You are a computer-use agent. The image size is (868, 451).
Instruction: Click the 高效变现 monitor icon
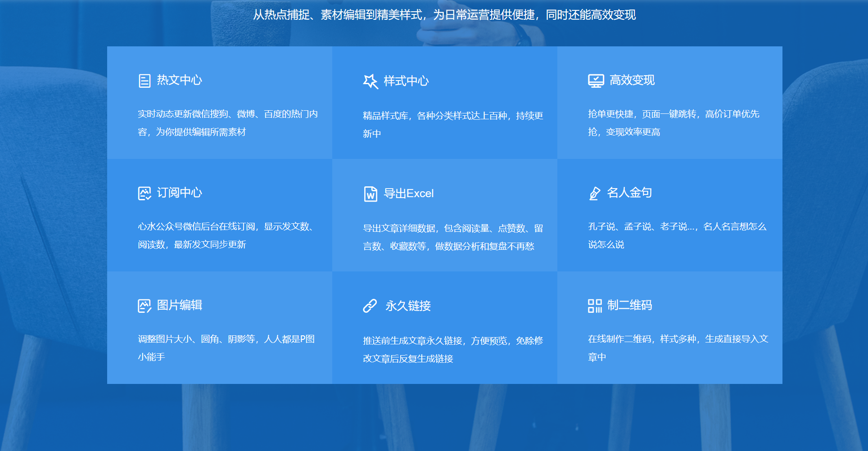596,81
